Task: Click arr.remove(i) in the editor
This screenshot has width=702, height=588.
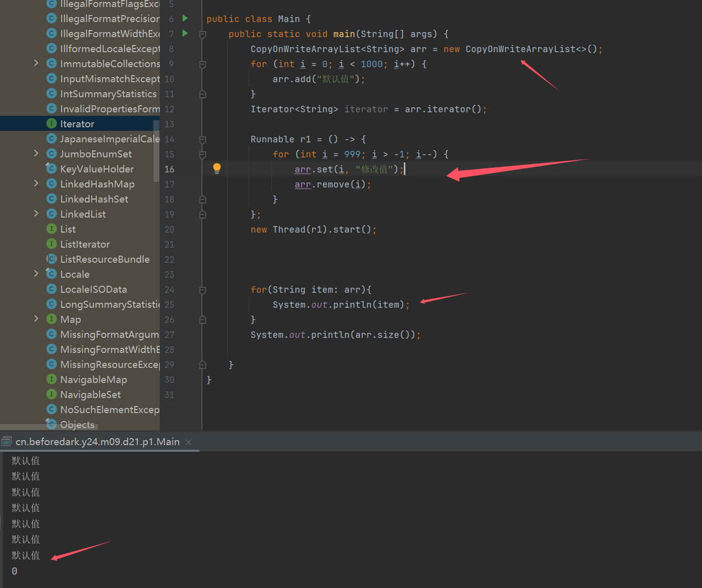Action: click(333, 184)
